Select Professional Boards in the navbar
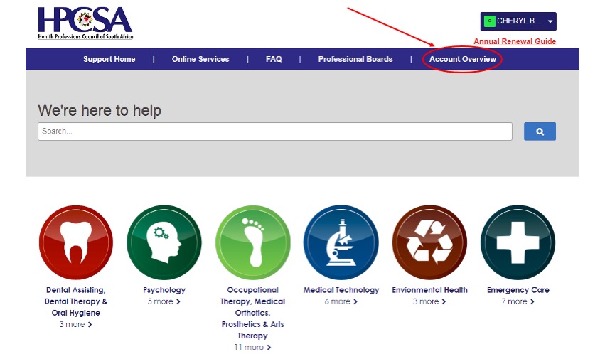Viewport: 605px width, 364px height. pyautogui.click(x=355, y=59)
